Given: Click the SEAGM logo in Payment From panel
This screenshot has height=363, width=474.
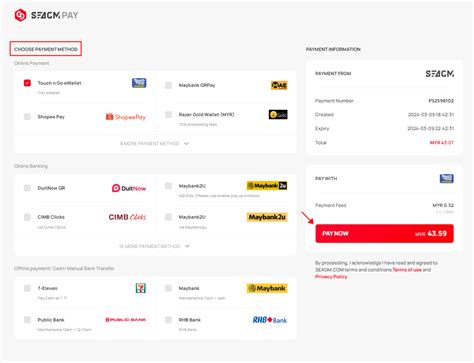Looking at the screenshot, I should click(x=440, y=74).
